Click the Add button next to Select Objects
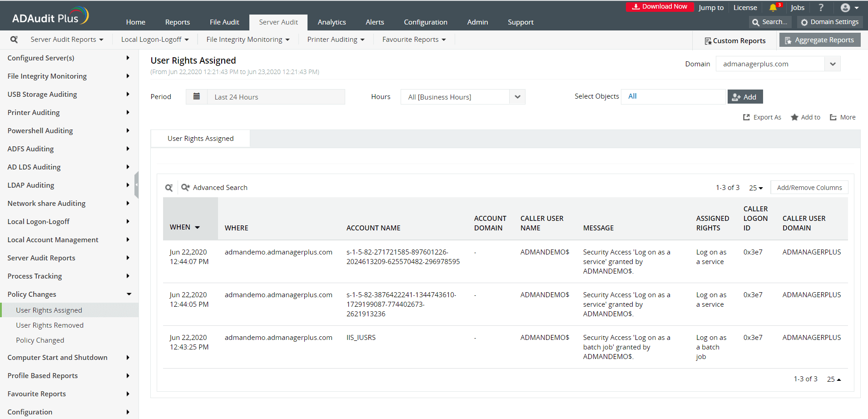 point(745,96)
